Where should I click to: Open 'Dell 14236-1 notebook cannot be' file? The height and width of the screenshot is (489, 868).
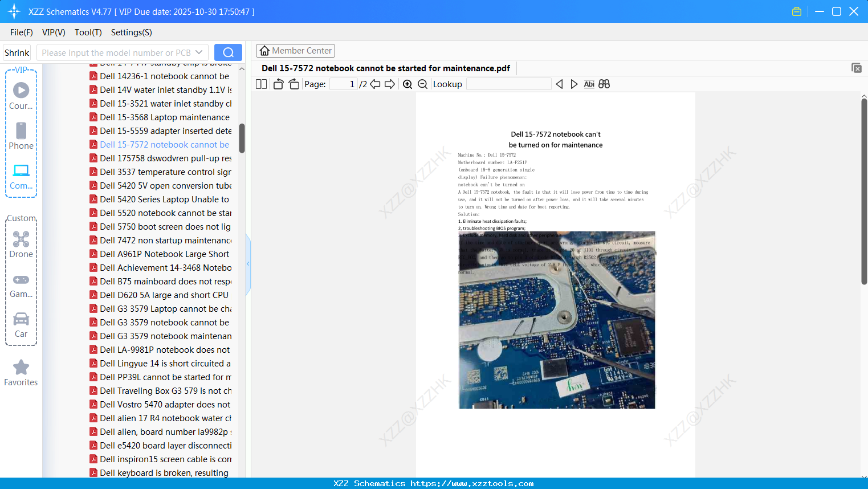160,76
